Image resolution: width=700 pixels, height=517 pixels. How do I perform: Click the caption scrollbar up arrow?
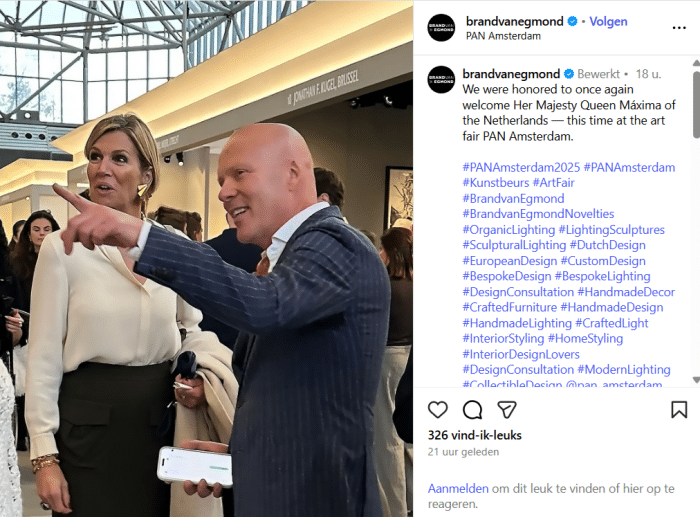(x=696, y=63)
